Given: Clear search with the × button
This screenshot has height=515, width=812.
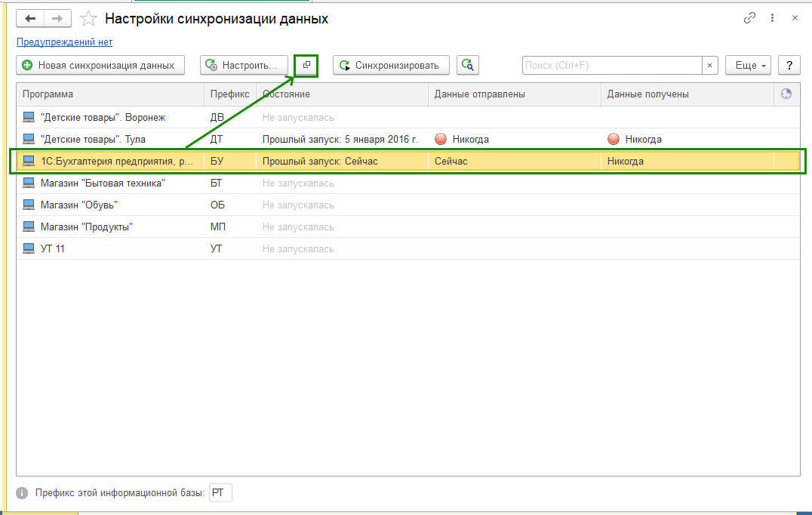Looking at the screenshot, I should 710,65.
